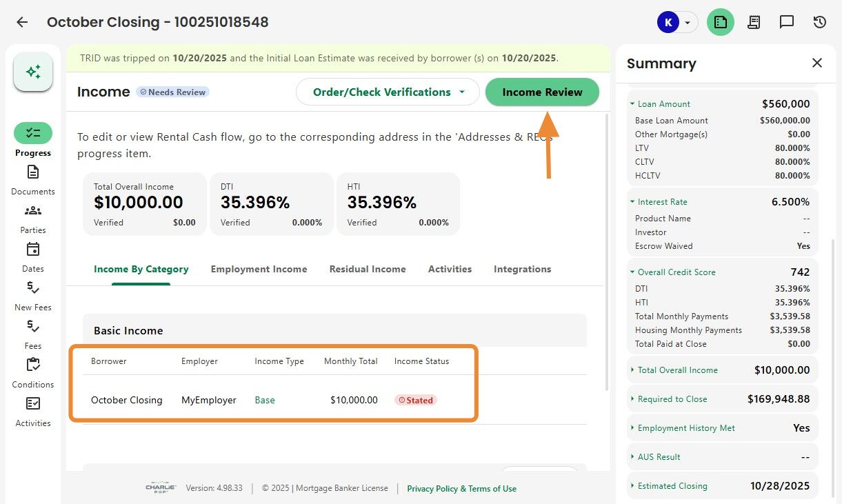Open the chat messages icon
The image size is (842, 504).
(x=787, y=22)
